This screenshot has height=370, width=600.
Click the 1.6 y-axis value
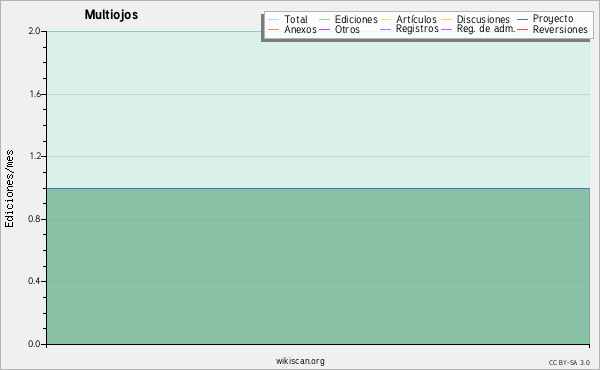click(x=35, y=94)
